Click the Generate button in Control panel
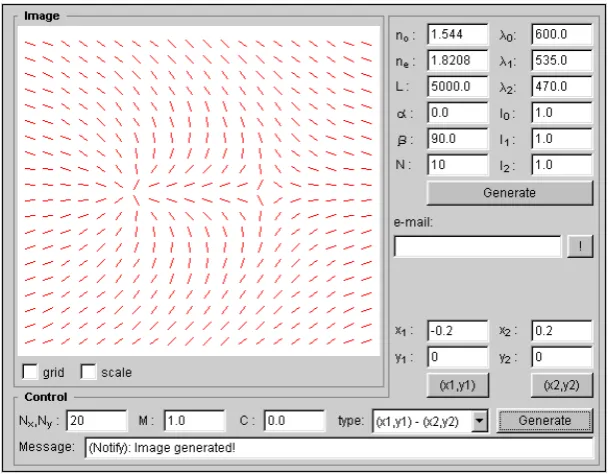Image resolution: width=611 pixels, height=474 pixels. click(x=545, y=421)
